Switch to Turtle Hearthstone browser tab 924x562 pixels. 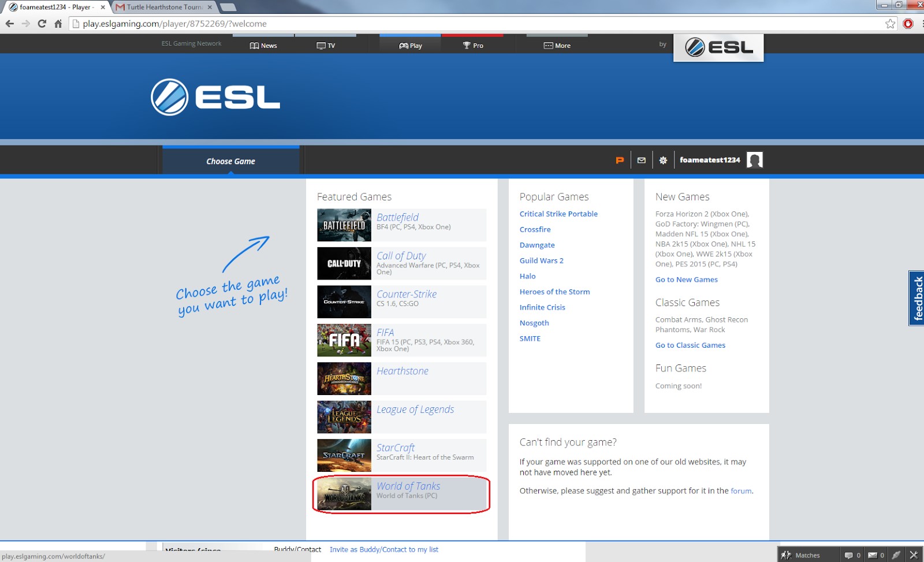(164, 8)
